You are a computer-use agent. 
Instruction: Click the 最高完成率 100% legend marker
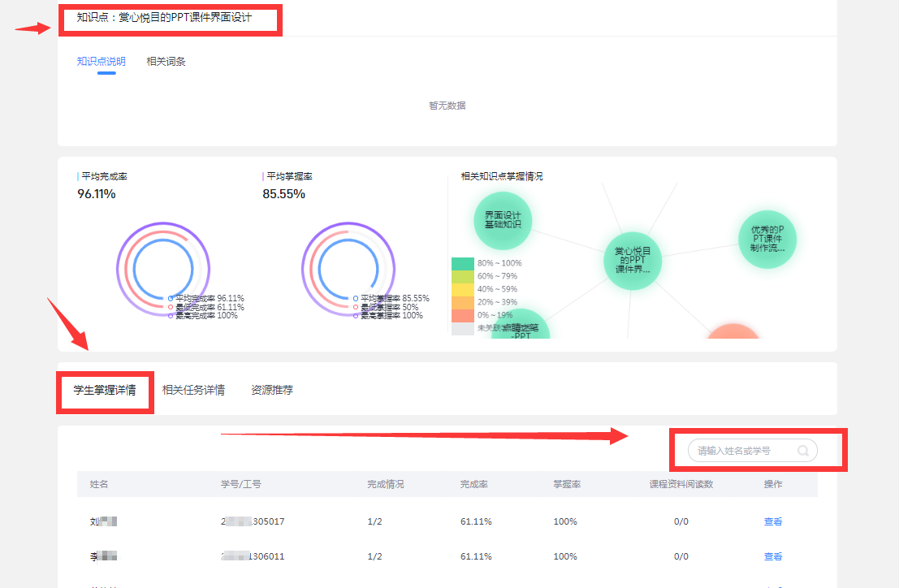coord(171,315)
